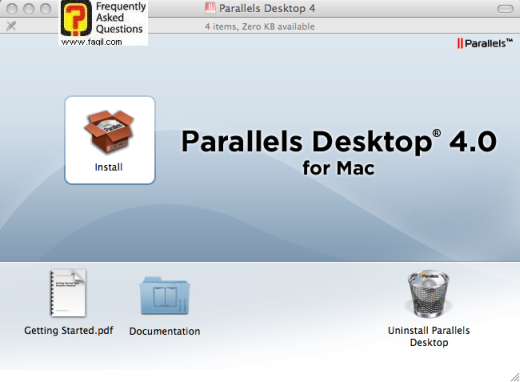Click the yellow minimize window button
Image resolution: width=520 pixels, height=382 pixels.
coord(29,9)
